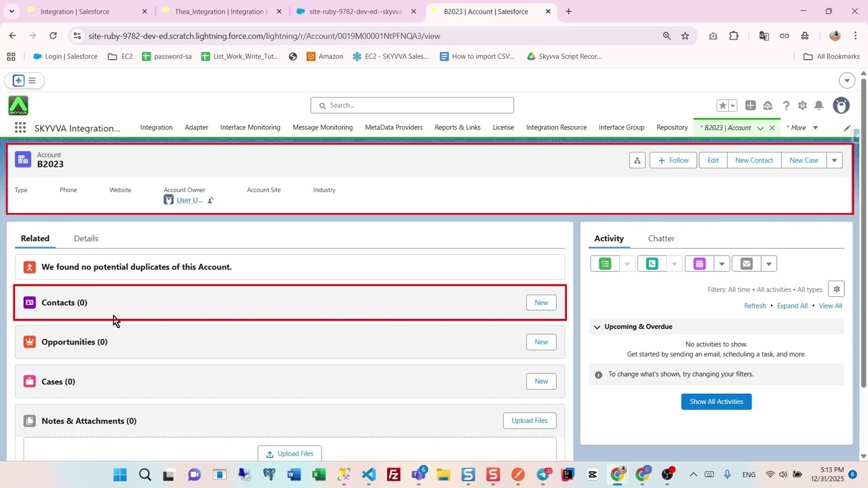Click the New Event calendar icon

(699, 264)
